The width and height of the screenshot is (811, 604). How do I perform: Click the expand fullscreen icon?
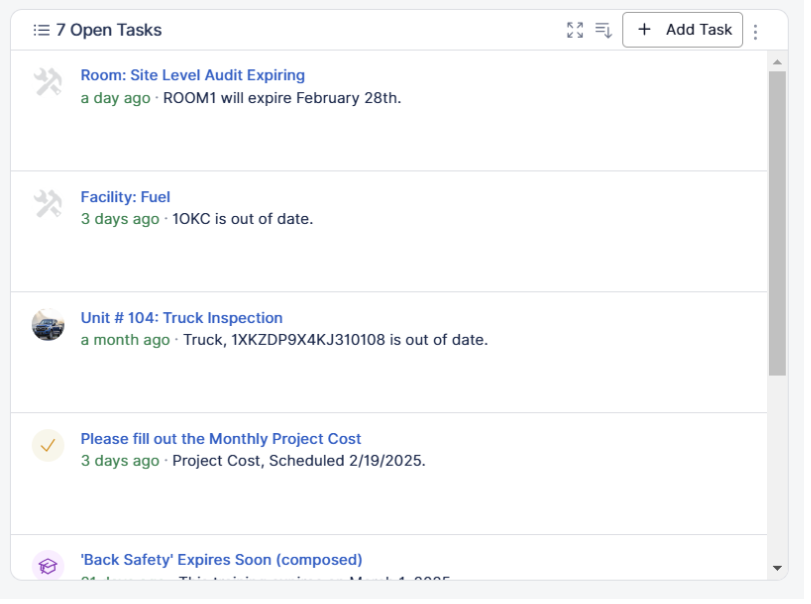(574, 30)
